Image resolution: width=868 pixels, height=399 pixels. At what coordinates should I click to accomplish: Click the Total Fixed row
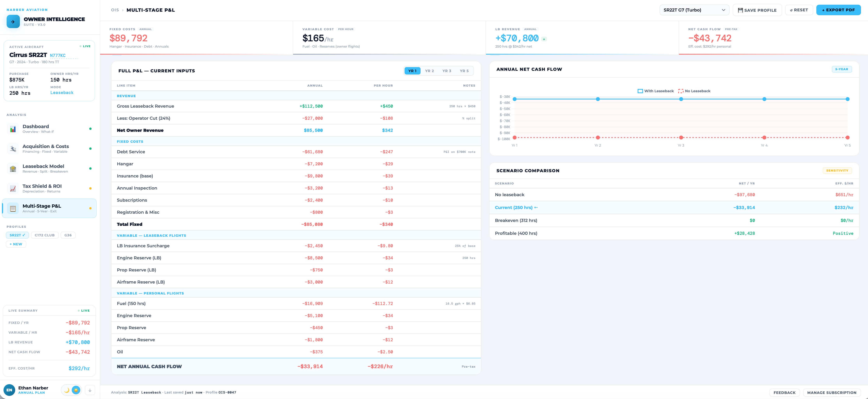pyautogui.click(x=296, y=224)
